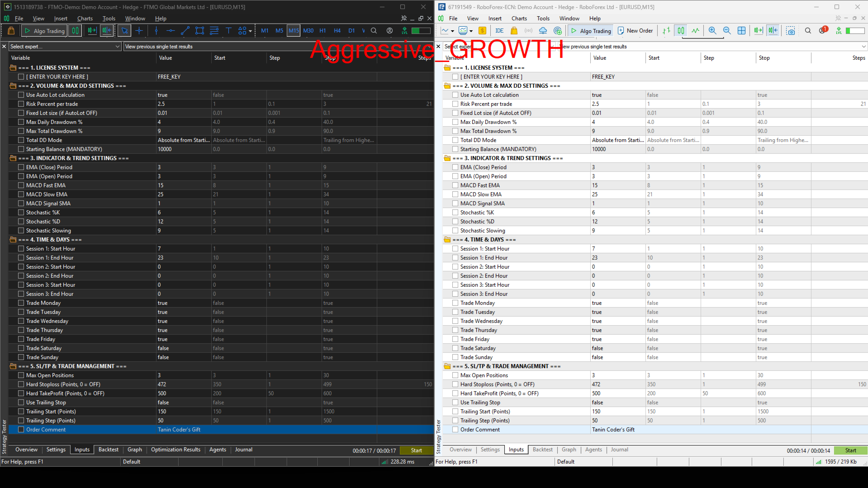This screenshot has width=868, height=488.
Task: Select the text label tool in FTMO toolbar
Action: (228, 31)
